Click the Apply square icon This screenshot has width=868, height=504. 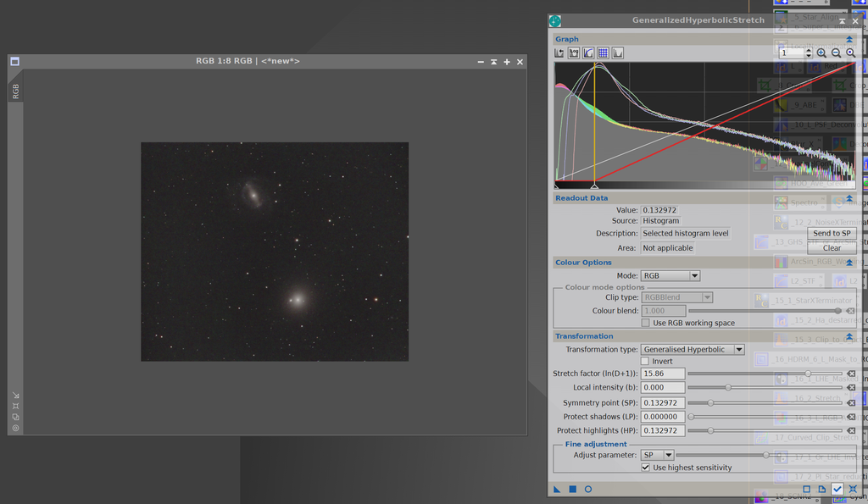tap(572, 489)
